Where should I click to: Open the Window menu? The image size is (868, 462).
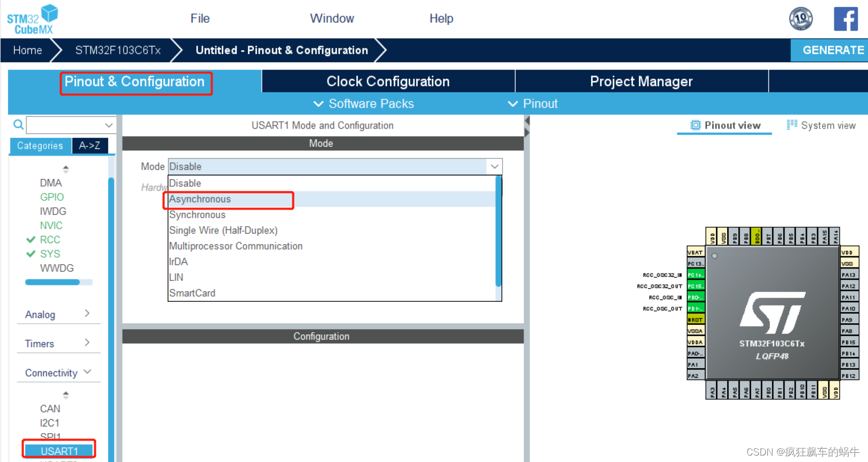coord(332,18)
